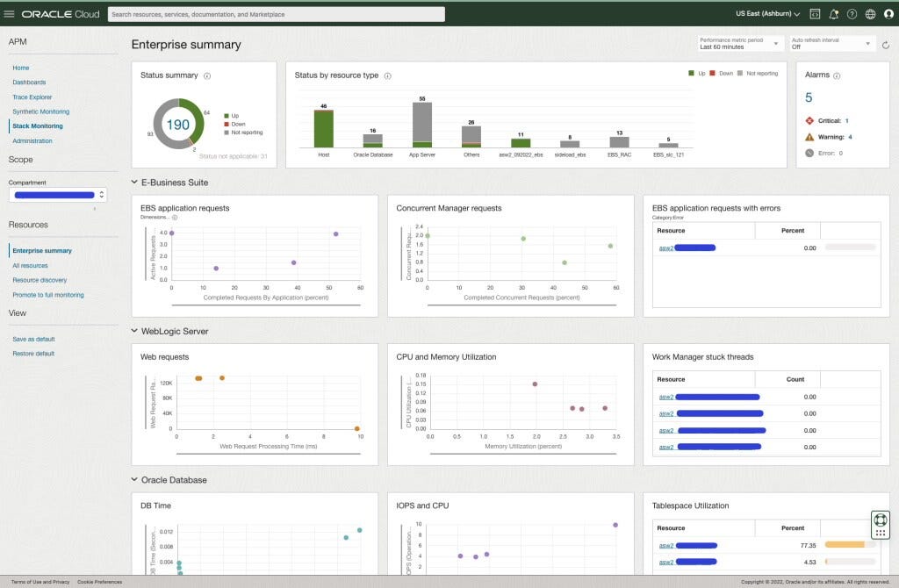Viewport: 899px width, 588px height.
Task: Open the Dashboards menu item
Action: 32,82
